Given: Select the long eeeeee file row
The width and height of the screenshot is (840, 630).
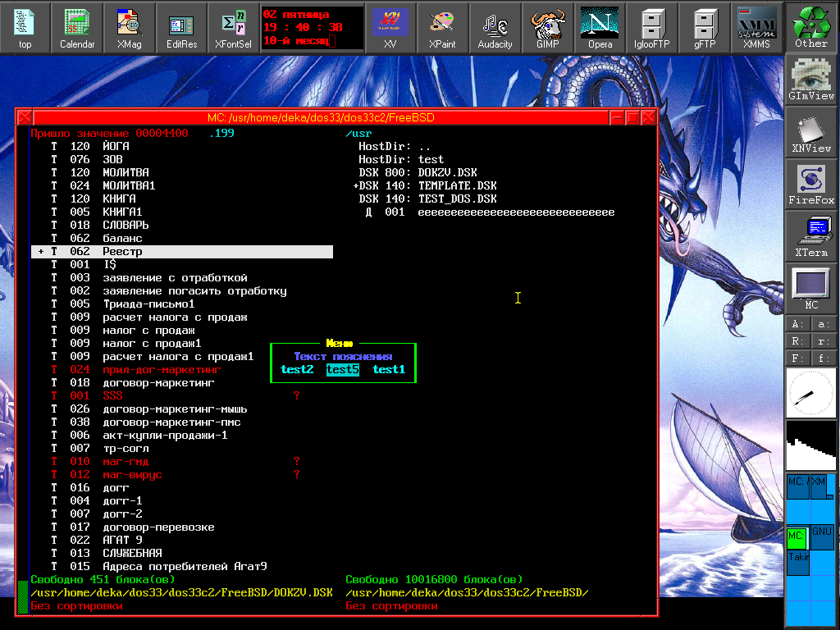Looking at the screenshot, I should tap(490, 212).
